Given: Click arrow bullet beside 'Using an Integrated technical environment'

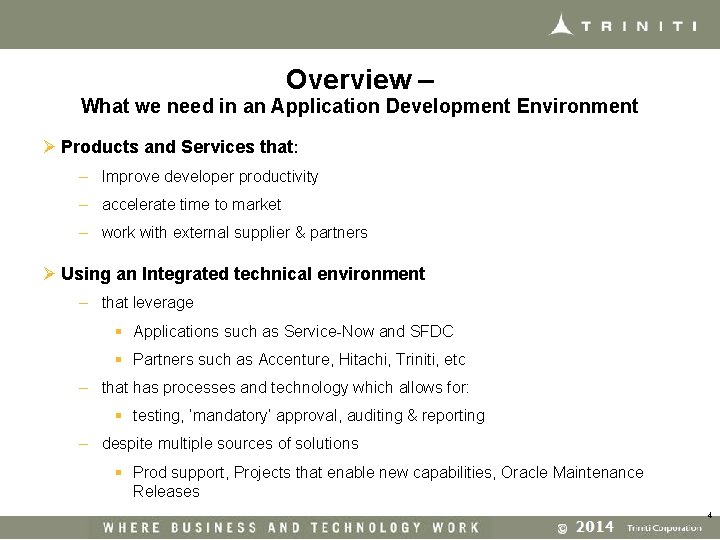Looking at the screenshot, I should (49, 274).
